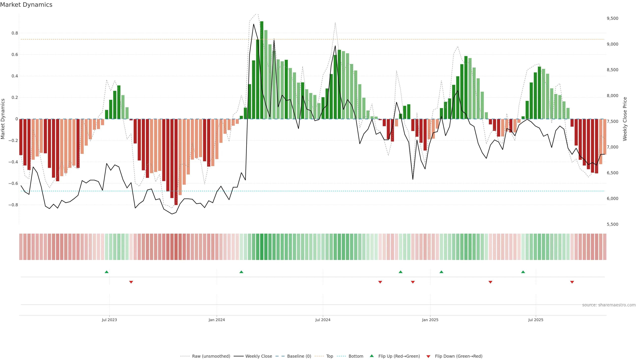This screenshot has width=644, height=362.
Task: Click the Jul 2024 x-axis label
Action: pos(323,320)
